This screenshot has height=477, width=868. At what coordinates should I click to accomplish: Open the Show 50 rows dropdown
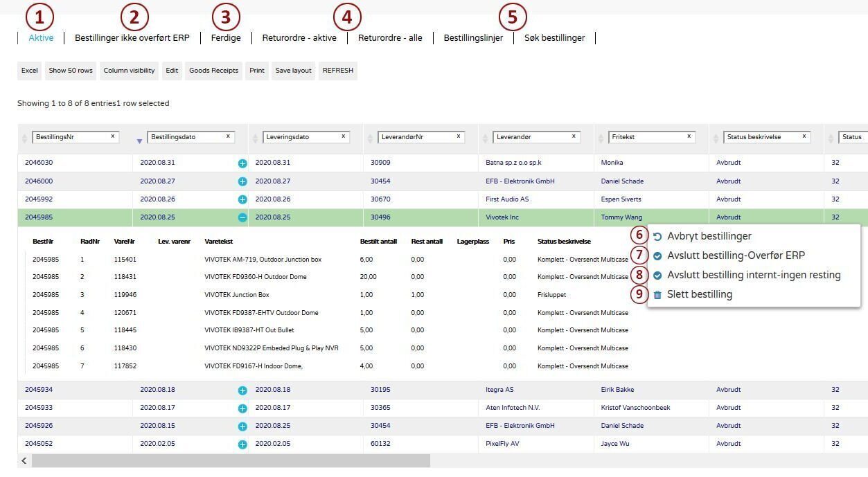(71, 71)
